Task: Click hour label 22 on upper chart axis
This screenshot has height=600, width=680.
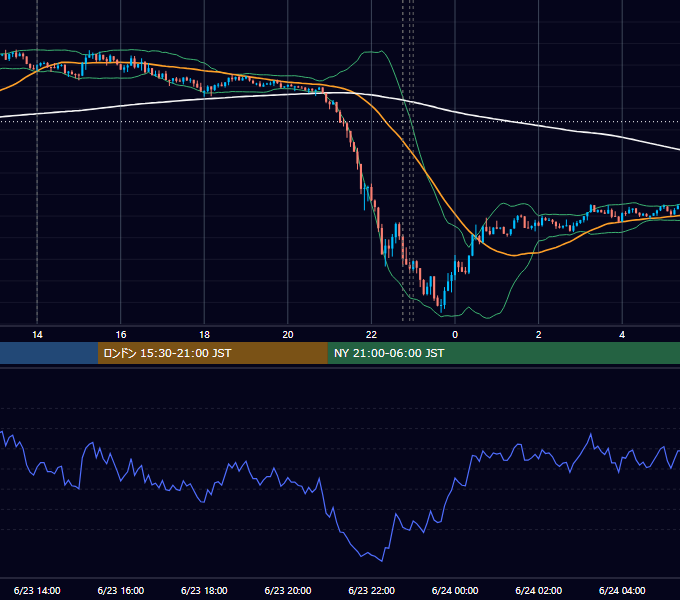Action: click(x=371, y=335)
